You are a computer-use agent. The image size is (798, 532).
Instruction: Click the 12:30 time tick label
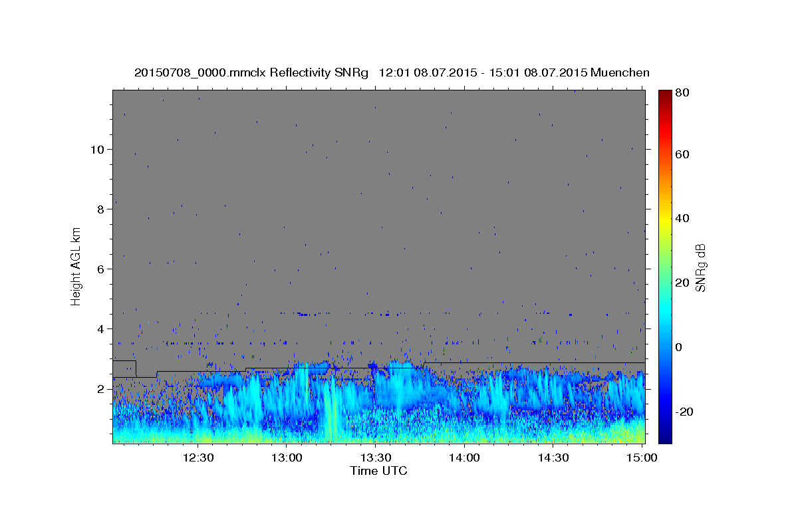pos(198,458)
